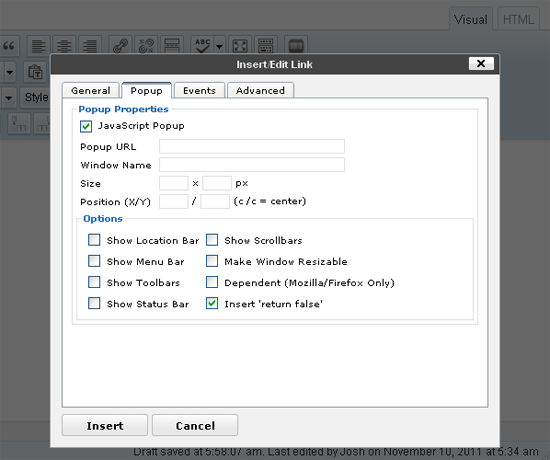Click the '(c /c = center)' hint text
The height and width of the screenshot is (460, 550).
270,201
